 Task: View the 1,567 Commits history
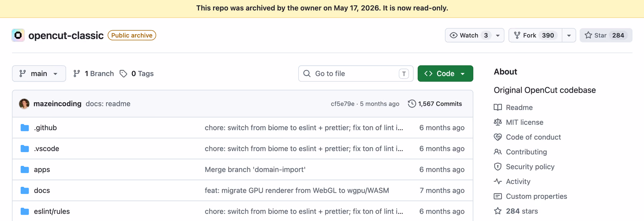[435, 104]
